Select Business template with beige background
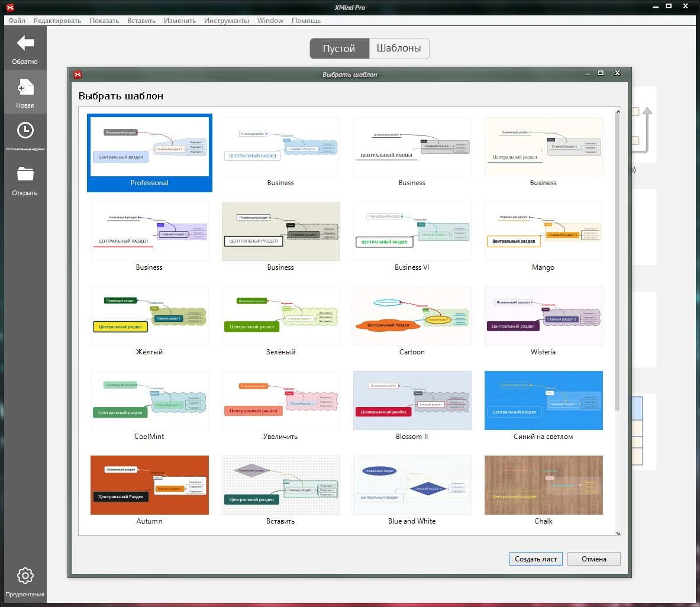The image size is (700, 607). (543, 146)
